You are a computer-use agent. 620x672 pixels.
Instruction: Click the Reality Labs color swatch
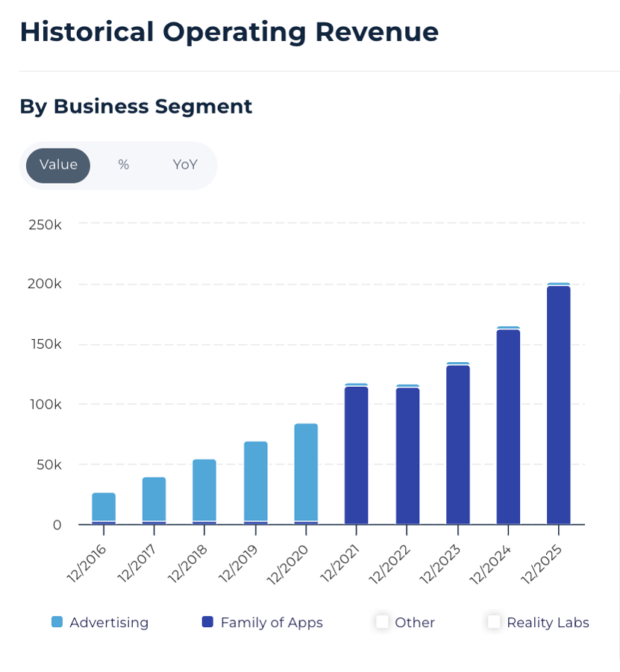pyautogui.click(x=493, y=621)
